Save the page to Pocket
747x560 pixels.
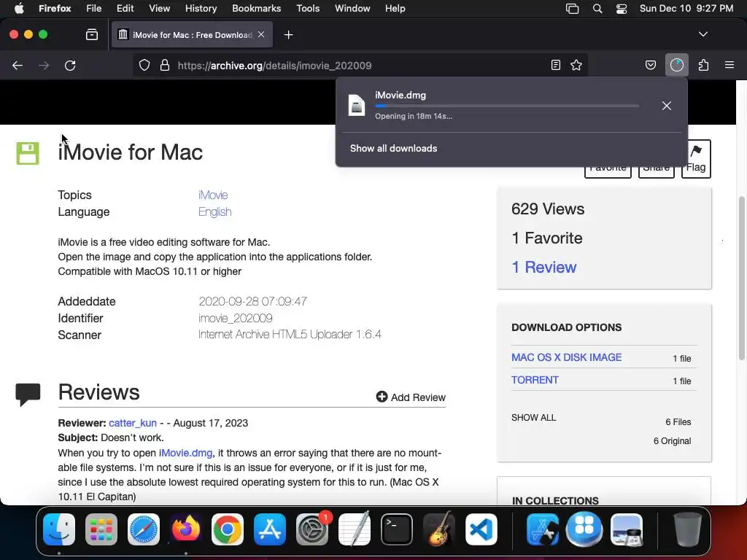coord(650,65)
